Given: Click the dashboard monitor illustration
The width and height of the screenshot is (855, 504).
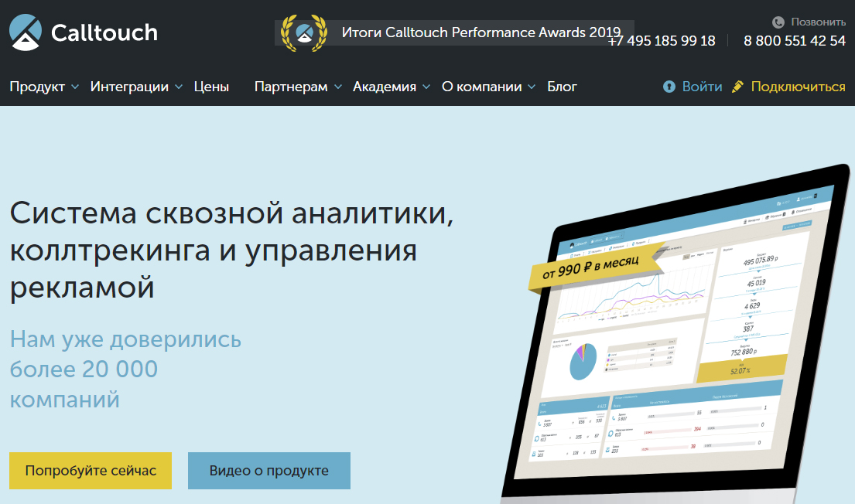Looking at the screenshot, I should point(676,333).
